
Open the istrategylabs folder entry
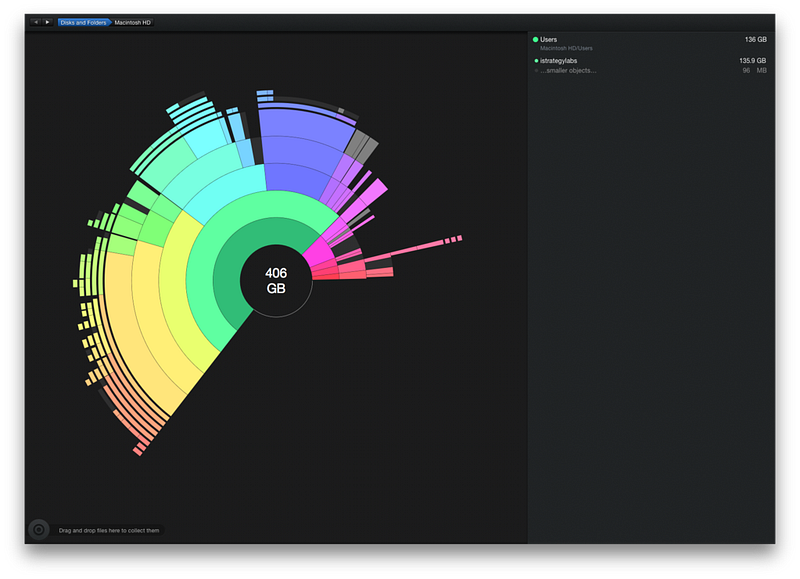[x=649, y=61]
